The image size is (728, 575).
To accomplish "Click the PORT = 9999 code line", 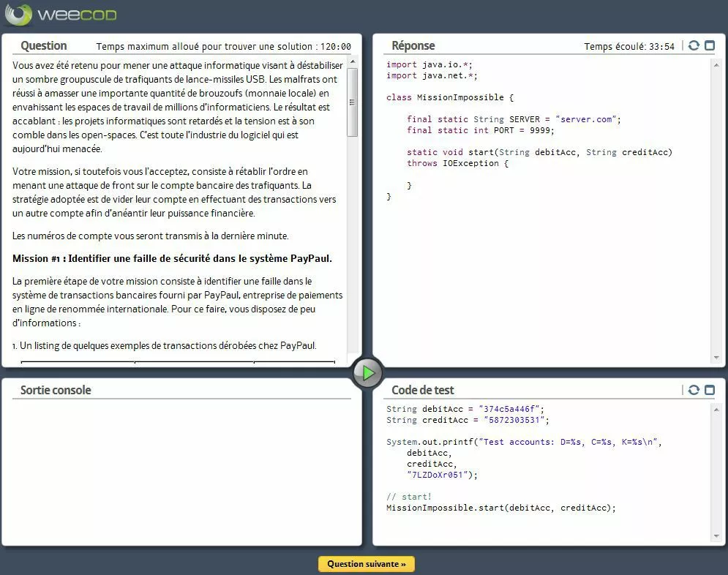I will pyautogui.click(x=481, y=130).
